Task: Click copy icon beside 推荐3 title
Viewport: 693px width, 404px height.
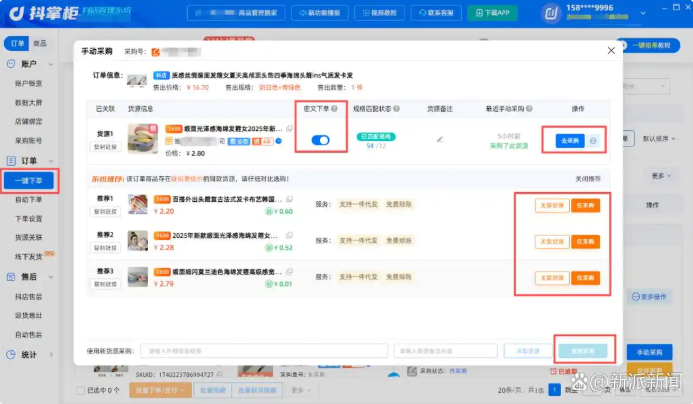Action: tap(289, 271)
